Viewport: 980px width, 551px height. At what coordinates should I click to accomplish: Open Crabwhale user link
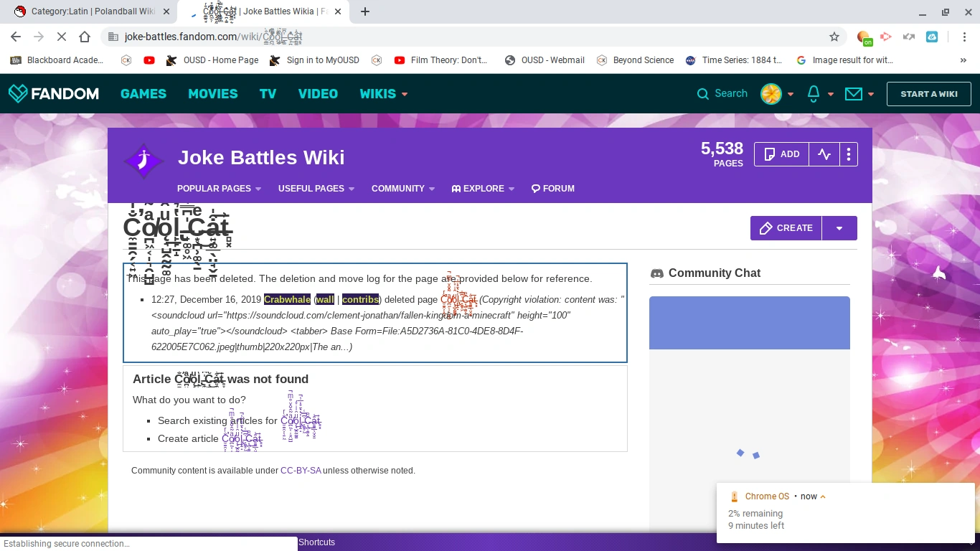[287, 299]
